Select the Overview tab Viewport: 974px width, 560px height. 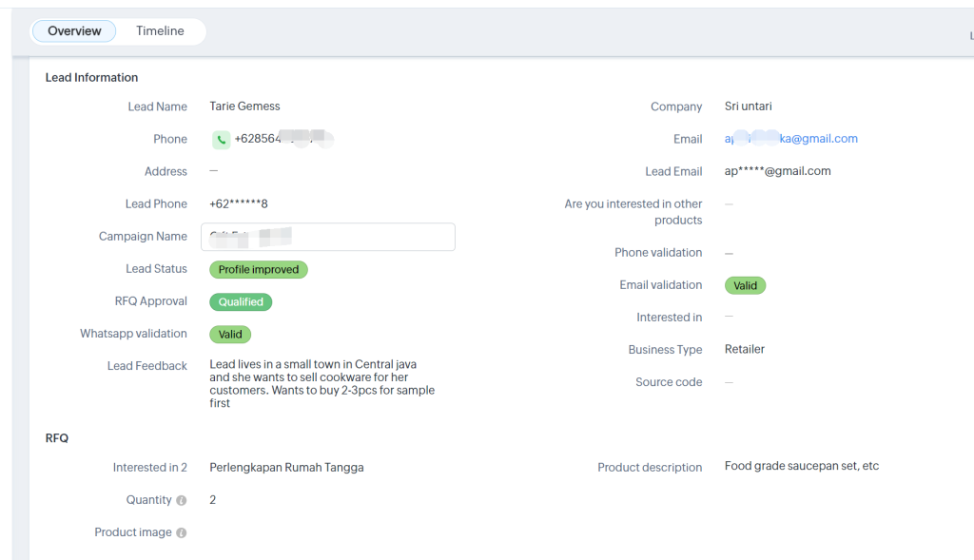click(74, 31)
